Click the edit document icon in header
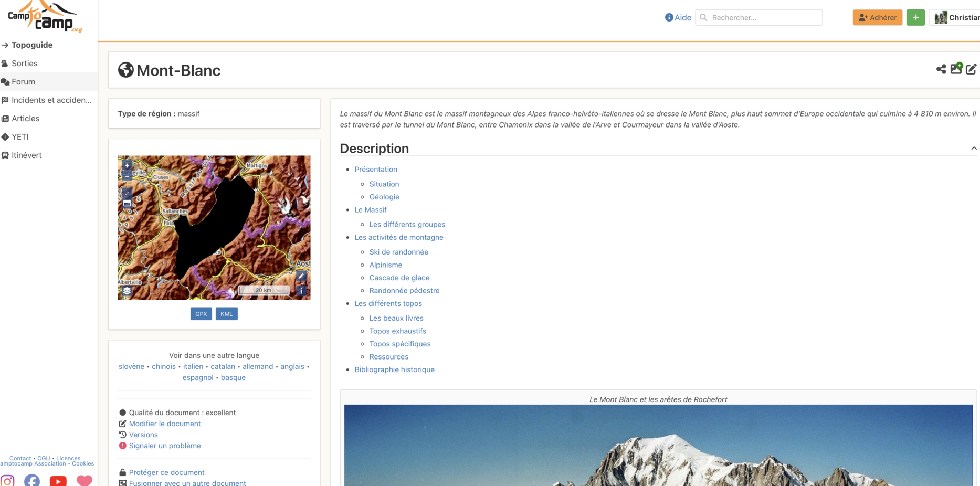 (x=971, y=69)
